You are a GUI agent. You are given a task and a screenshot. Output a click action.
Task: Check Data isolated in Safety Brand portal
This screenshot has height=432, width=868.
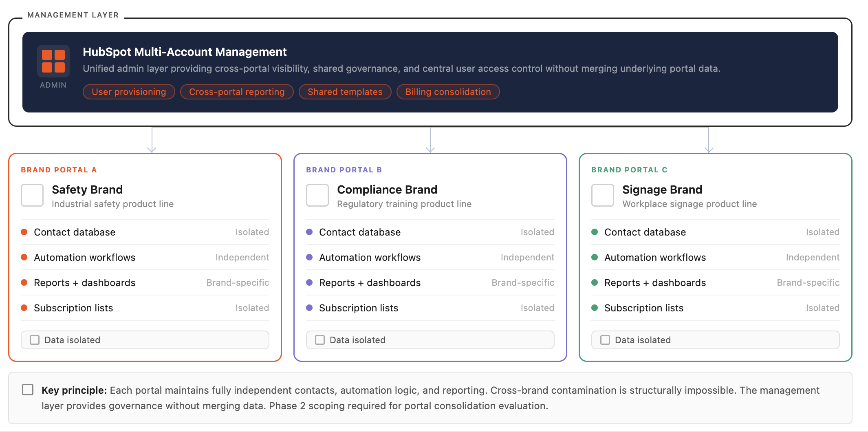(34, 339)
